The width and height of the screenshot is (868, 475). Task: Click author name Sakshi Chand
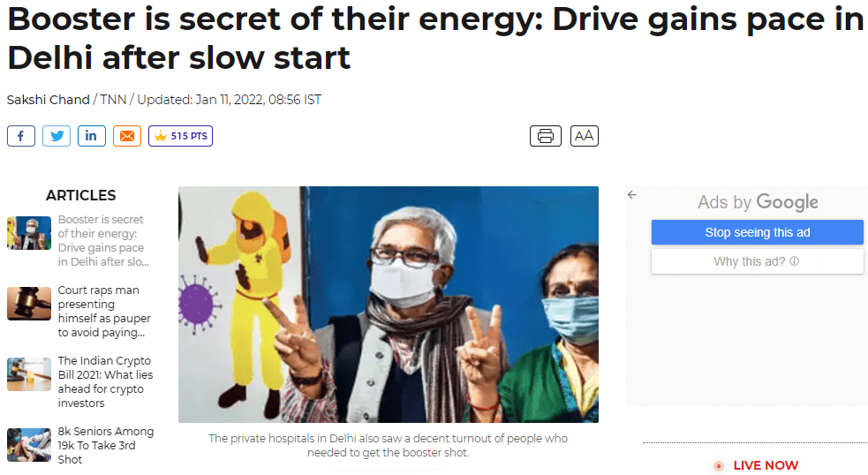coord(49,100)
